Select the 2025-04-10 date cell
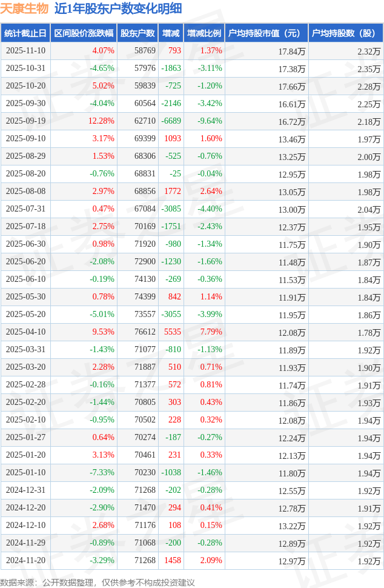Viewport: 384px width, 588px height. coord(25,332)
